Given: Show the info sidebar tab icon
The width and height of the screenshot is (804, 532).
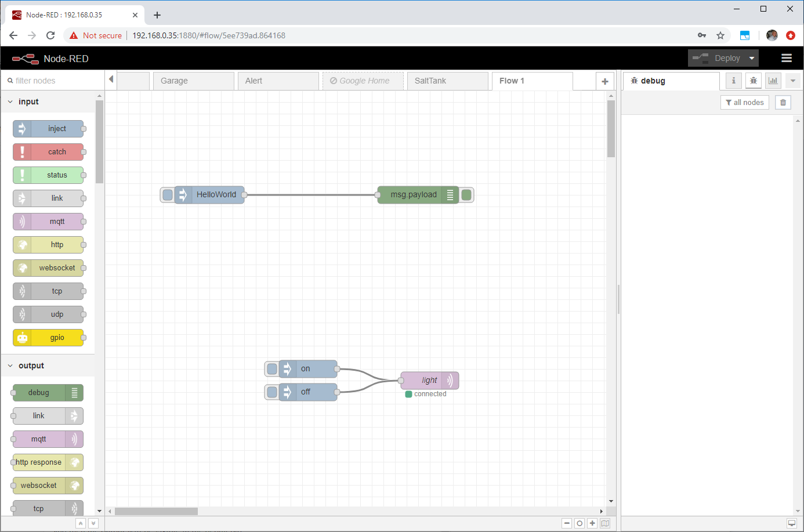Looking at the screenshot, I should pyautogui.click(x=734, y=81).
